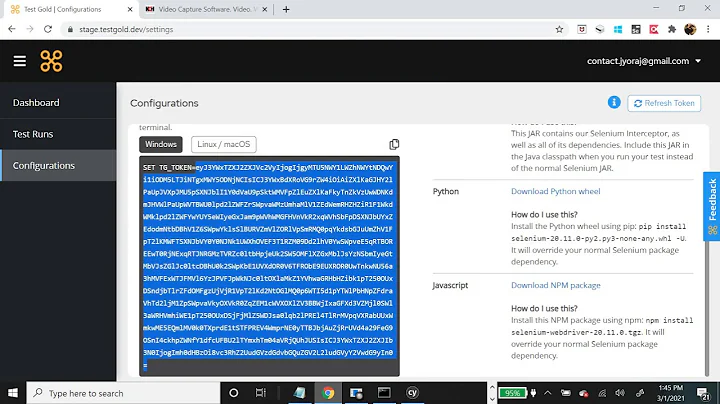Click the Javascript section label

[450, 285]
